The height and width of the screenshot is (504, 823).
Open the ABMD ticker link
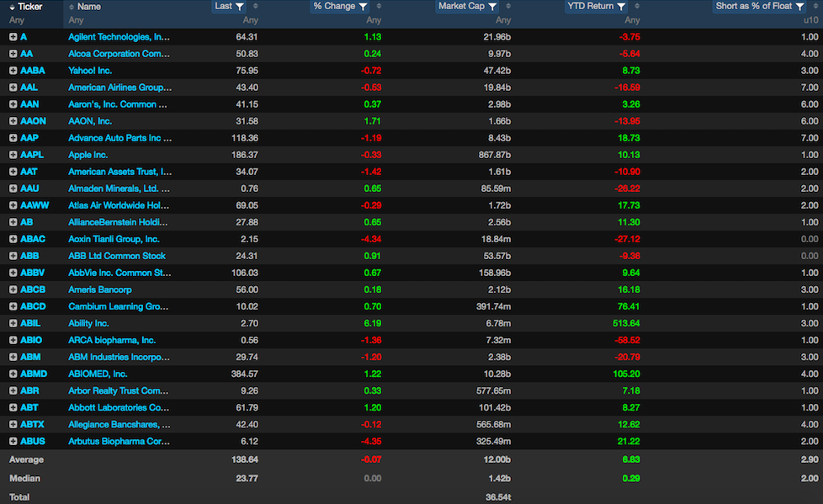coord(34,374)
